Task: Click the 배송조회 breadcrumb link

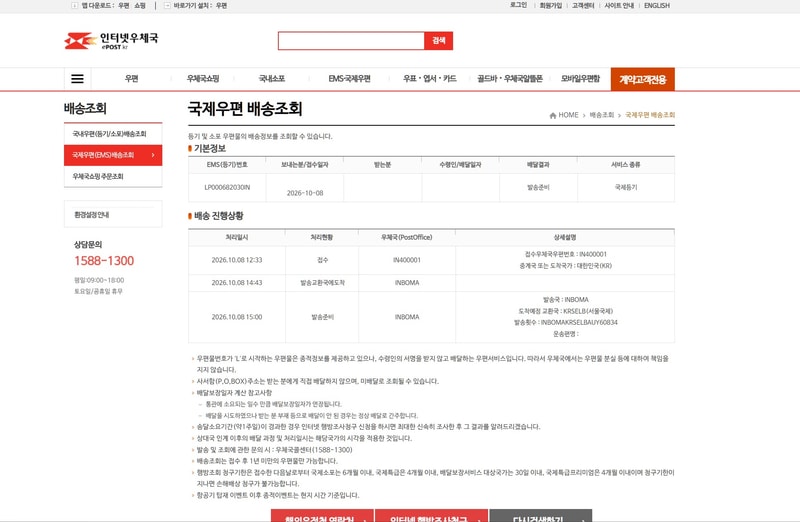Action: [602, 115]
